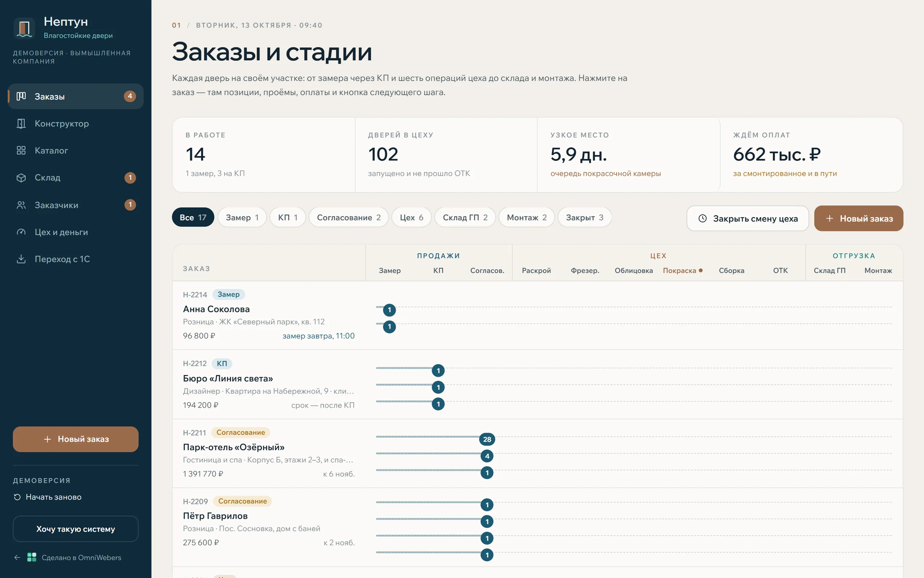
Task: Click the Покраска column header
Action: (683, 270)
